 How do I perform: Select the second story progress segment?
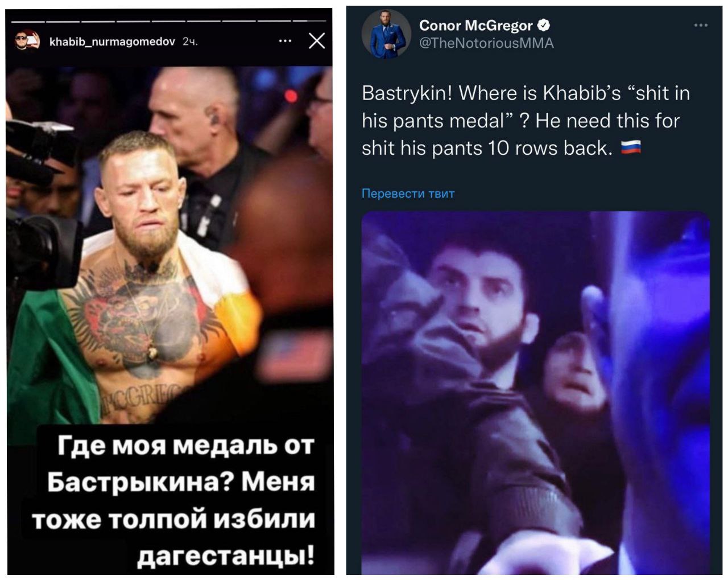[x=63, y=22]
